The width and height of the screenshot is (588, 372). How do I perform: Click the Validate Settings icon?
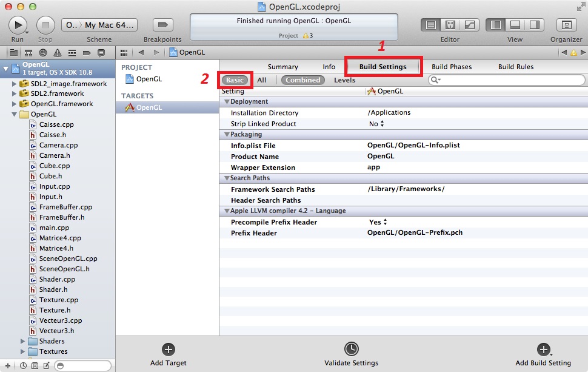click(351, 350)
